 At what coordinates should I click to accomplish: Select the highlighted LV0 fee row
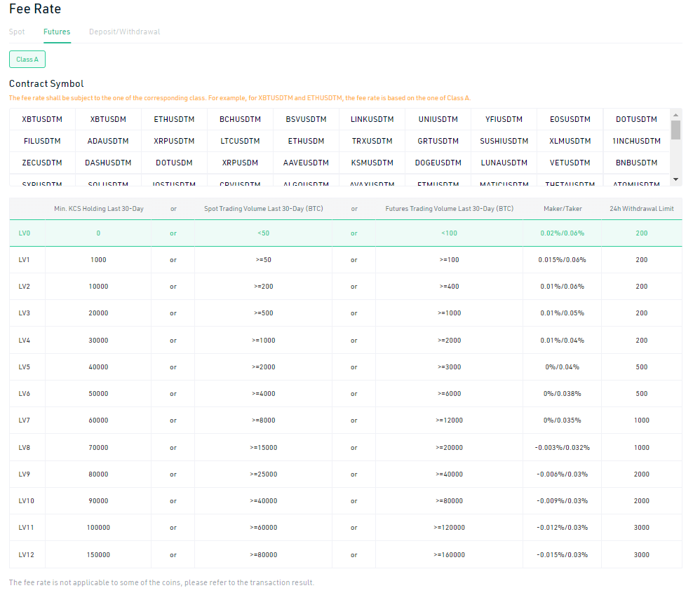click(346, 233)
